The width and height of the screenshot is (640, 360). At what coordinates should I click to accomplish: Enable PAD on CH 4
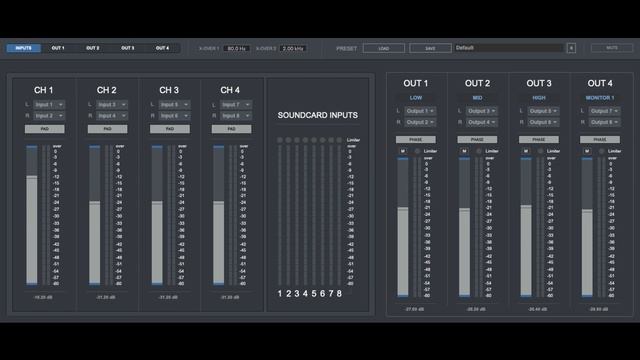point(231,129)
